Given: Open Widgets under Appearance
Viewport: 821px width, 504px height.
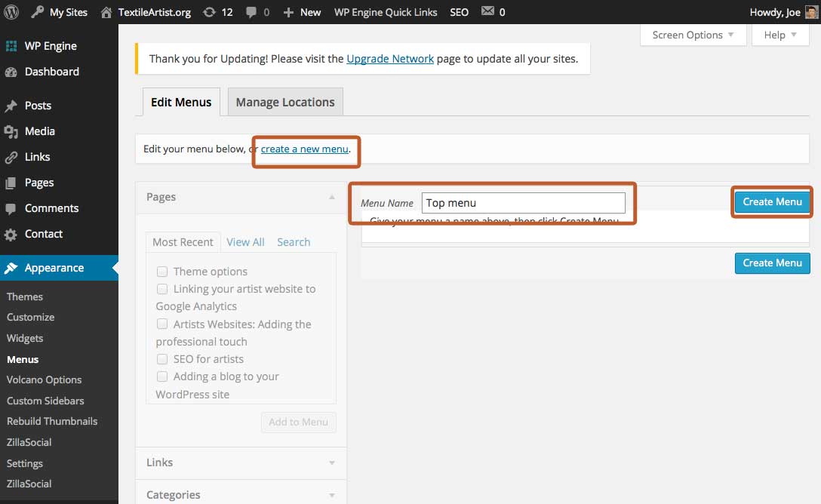Looking at the screenshot, I should (x=25, y=339).
